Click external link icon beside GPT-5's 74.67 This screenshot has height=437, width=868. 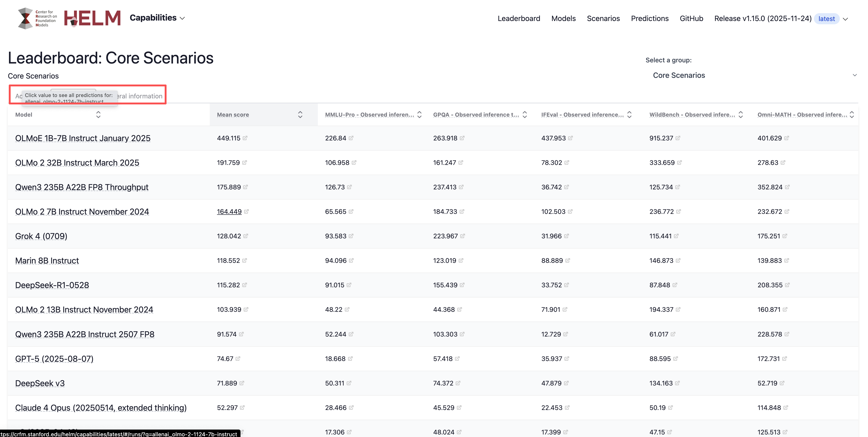(x=238, y=358)
